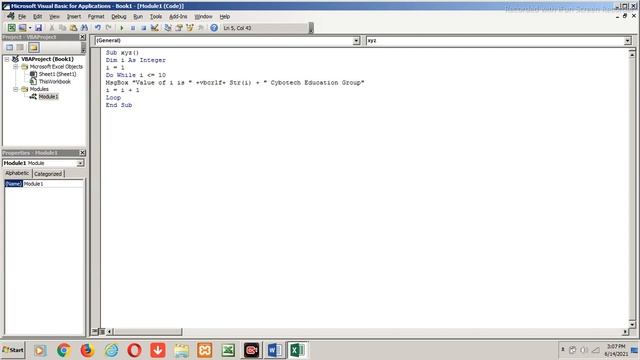
Task: Open Google Chrome from the taskbar
Action: tap(63, 350)
